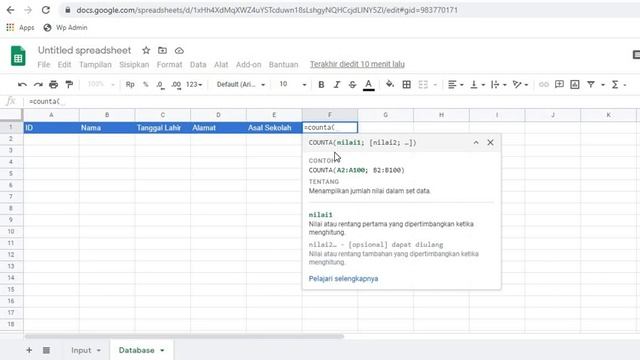Screen dimensions: 640x360
Task: Open vertical align dropdown
Action: click(477, 84)
